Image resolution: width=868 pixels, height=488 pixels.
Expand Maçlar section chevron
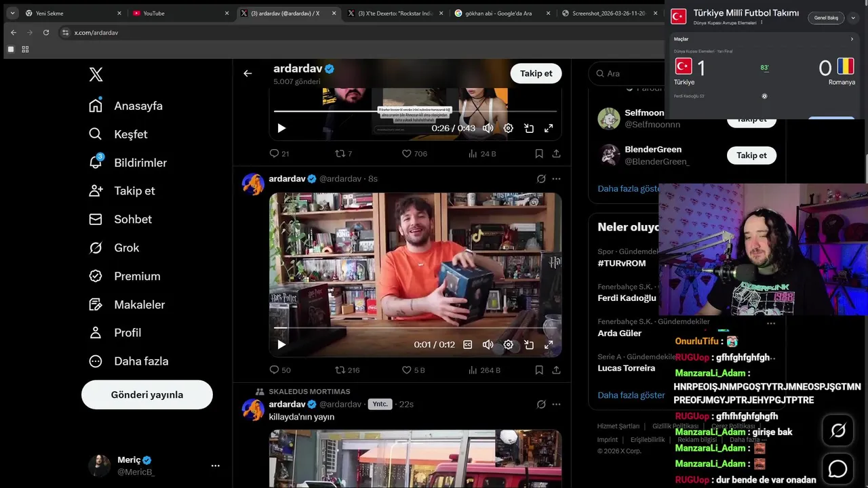[x=852, y=39]
